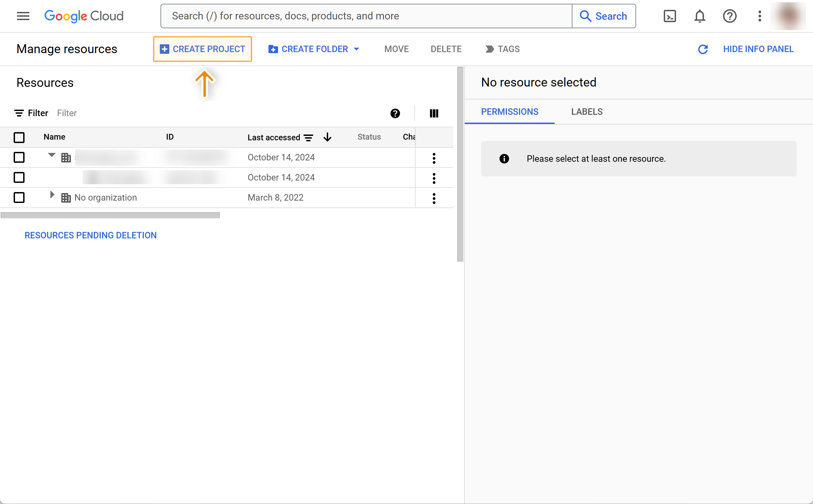The width and height of the screenshot is (813, 504).
Task: Switch to the Labels tab
Action: point(587,112)
